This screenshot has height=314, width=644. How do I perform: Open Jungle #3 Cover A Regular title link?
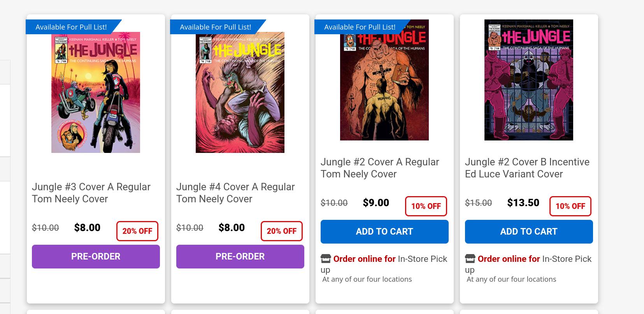click(91, 193)
